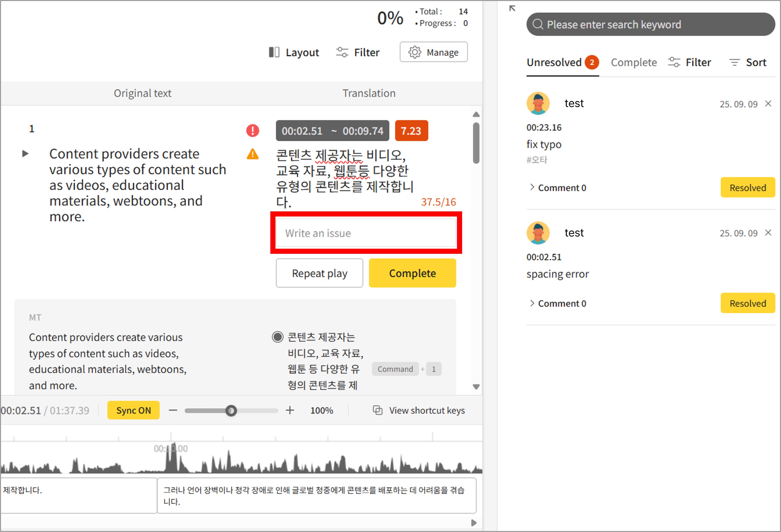Click the orange warning triangle icon

[x=252, y=154]
